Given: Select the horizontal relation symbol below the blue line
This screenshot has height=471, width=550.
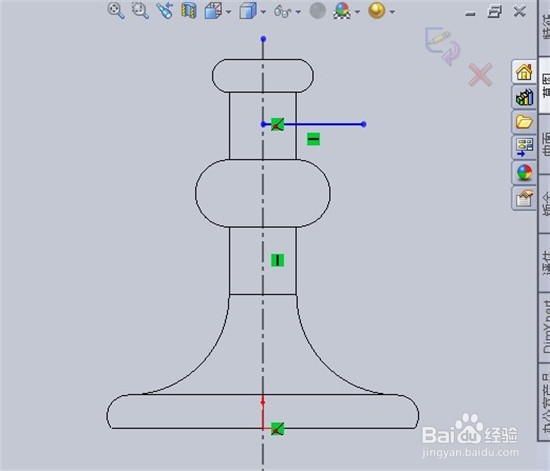Looking at the screenshot, I should click(x=313, y=139).
